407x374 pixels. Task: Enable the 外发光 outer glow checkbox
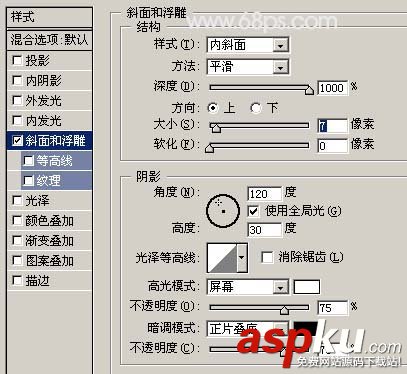(17, 100)
